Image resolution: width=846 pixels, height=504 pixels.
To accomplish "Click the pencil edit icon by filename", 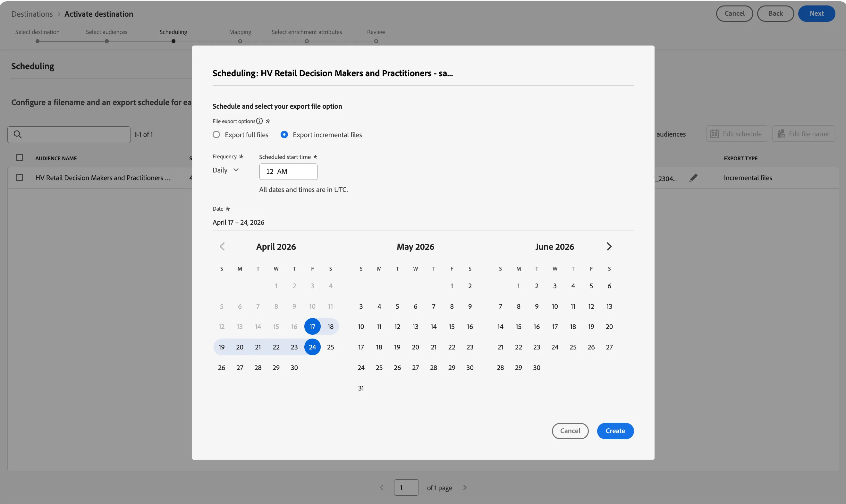I will [693, 178].
